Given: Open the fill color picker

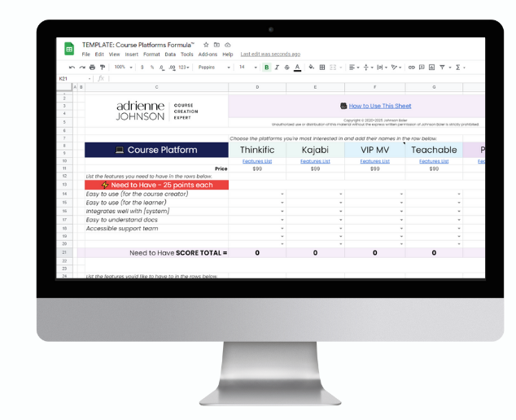Looking at the screenshot, I should click(x=312, y=67).
